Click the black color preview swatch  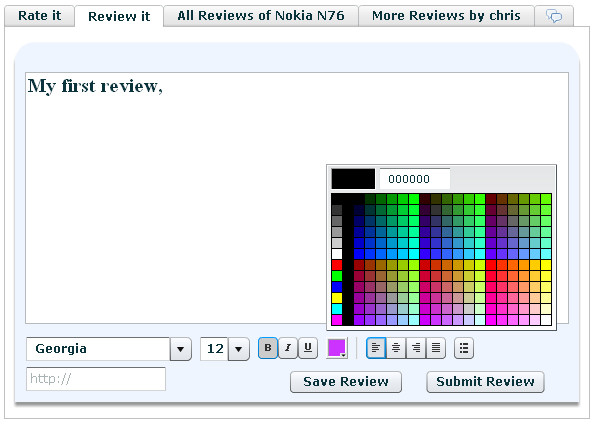[353, 178]
